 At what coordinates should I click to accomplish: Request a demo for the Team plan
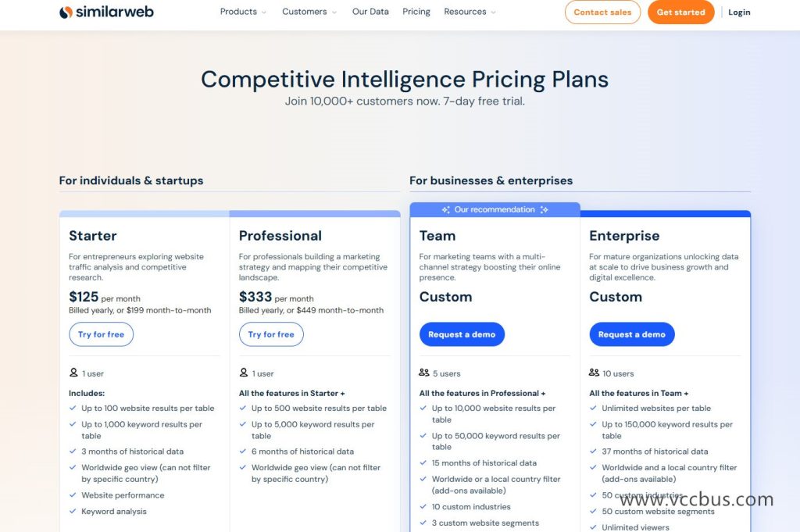pos(462,334)
